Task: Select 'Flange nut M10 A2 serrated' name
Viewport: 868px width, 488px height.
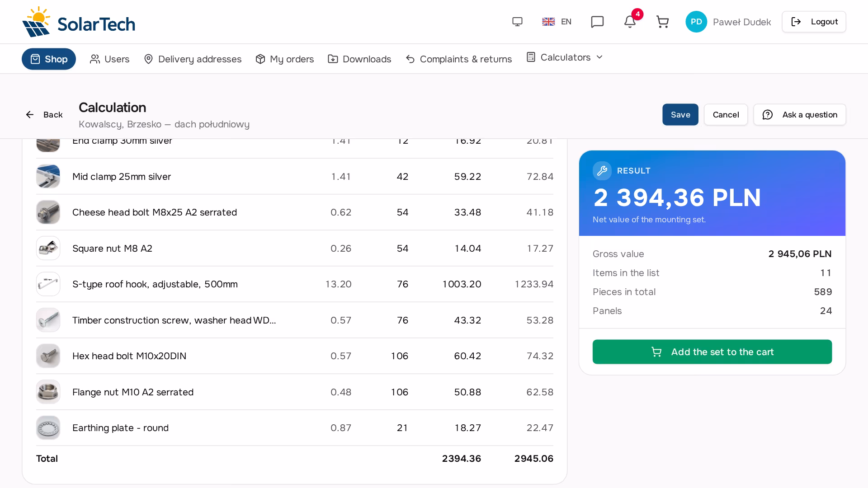Action: (x=133, y=392)
